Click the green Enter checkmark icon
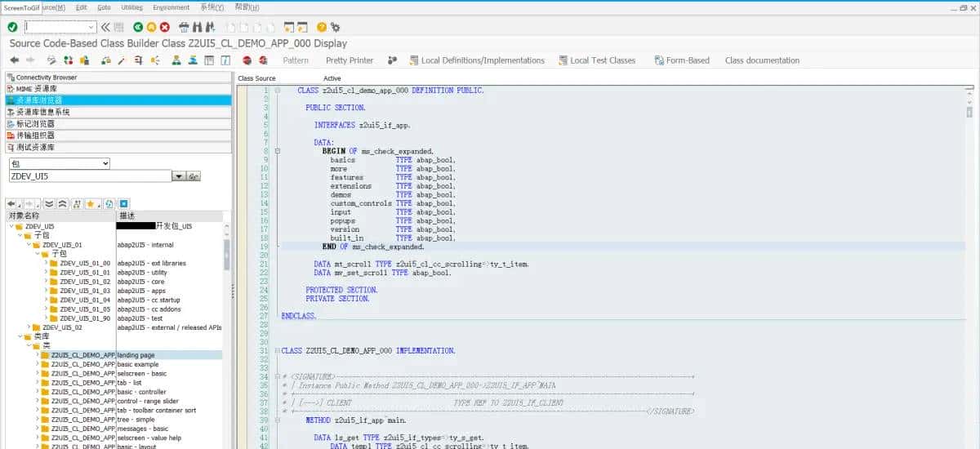The height and width of the screenshot is (449, 980). point(12,27)
